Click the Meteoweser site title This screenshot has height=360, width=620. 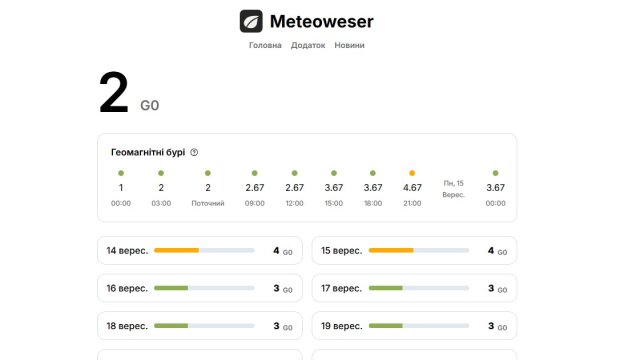pyautogui.click(x=321, y=21)
